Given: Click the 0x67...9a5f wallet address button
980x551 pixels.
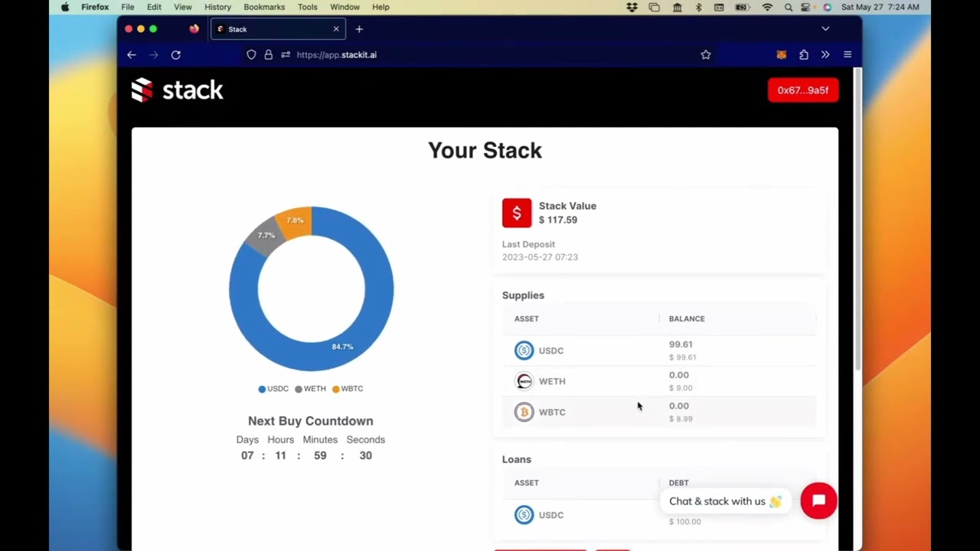Looking at the screenshot, I should [803, 90].
